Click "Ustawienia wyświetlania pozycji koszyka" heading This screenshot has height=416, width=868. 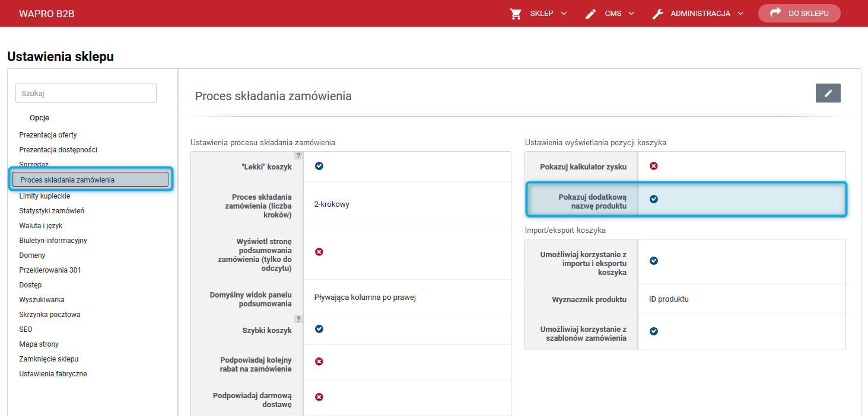coord(595,143)
